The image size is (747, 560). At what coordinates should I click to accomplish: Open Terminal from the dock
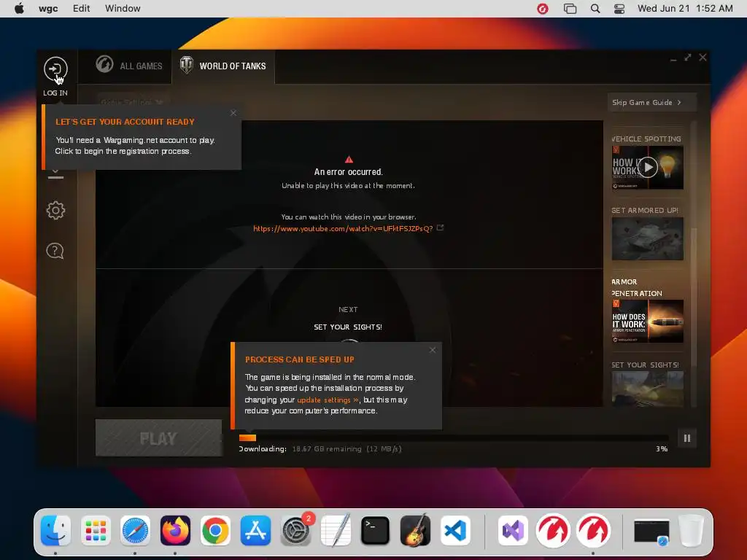pyautogui.click(x=376, y=530)
